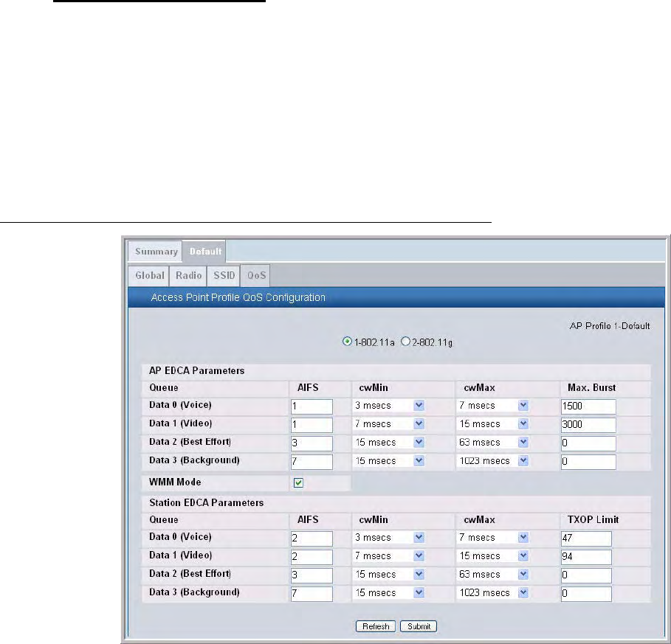
Task: Open the Global sub-tab
Action: [149, 275]
